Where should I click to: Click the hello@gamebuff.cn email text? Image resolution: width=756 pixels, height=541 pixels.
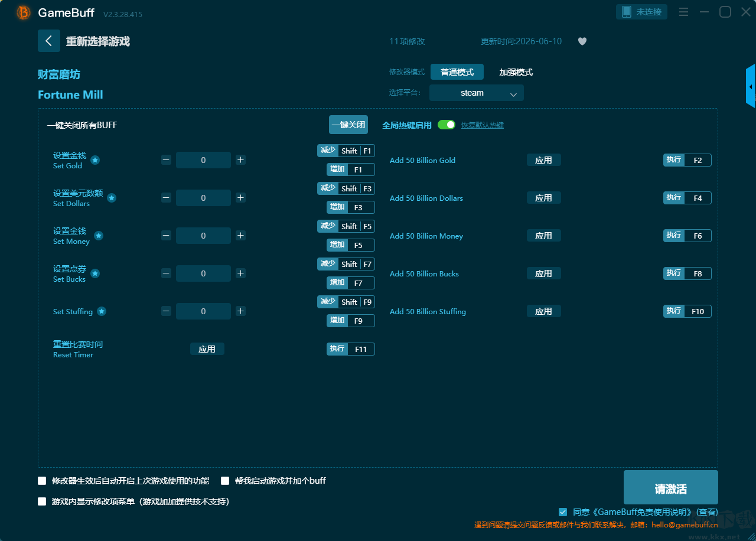pyautogui.click(x=685, y=524)
